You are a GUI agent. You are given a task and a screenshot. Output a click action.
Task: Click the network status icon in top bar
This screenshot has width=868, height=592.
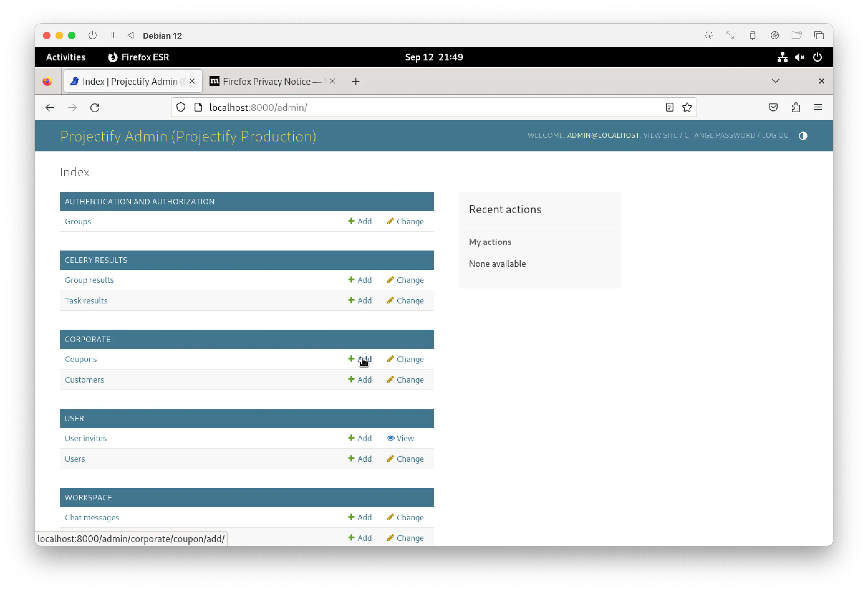point(782,57)
